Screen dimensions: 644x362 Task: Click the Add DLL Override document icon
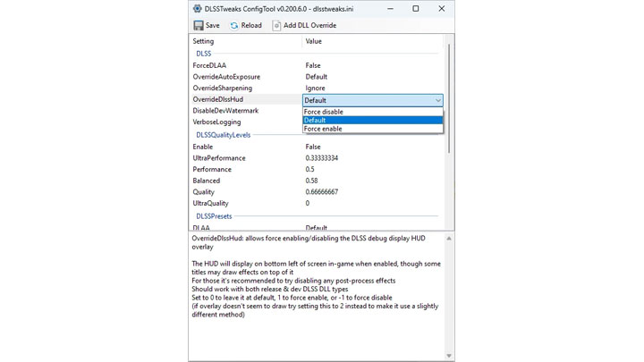pos(276,25)
